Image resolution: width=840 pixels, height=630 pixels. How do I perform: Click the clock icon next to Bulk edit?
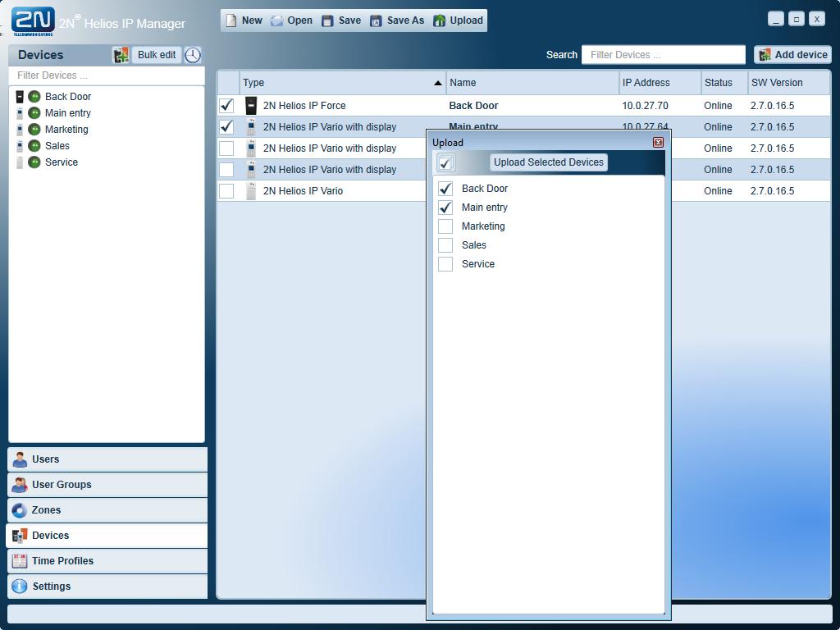click(x=193, y=55)
